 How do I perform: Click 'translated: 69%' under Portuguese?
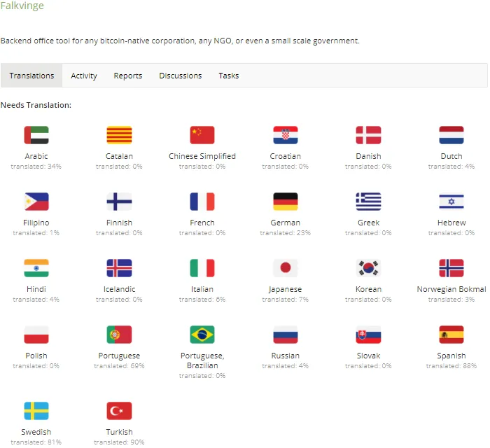pos(119,366)
